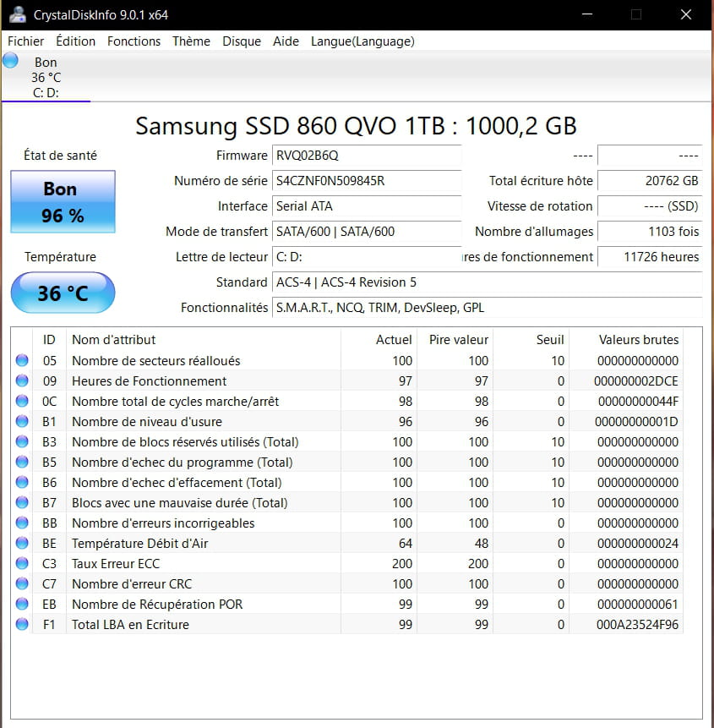The image size is (714, 728).
Task: Click the Nombre d'allumages value 1103 fois
Action: coord(650,231)
